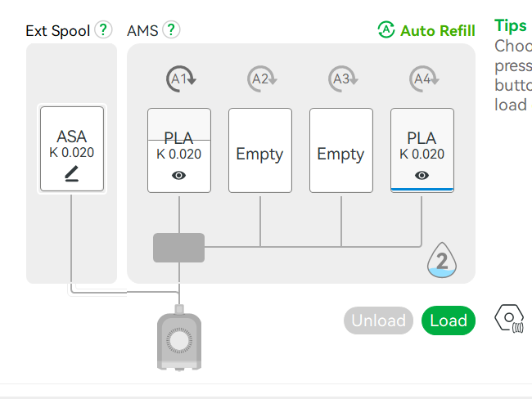532x399 pixels.
Task: Select the empty A3 slot
Action: click(341, 150)
